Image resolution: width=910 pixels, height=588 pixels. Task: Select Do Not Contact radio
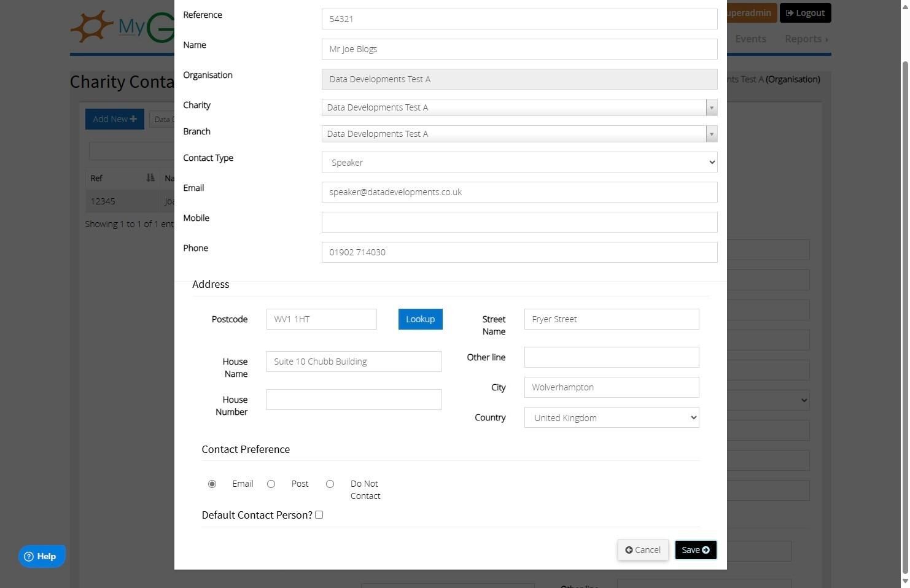330,484
